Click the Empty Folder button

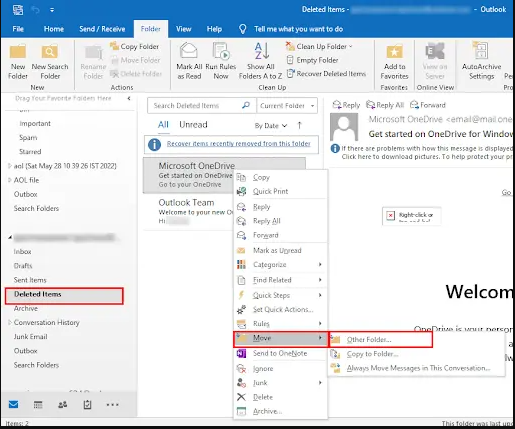tap(312, 60)
